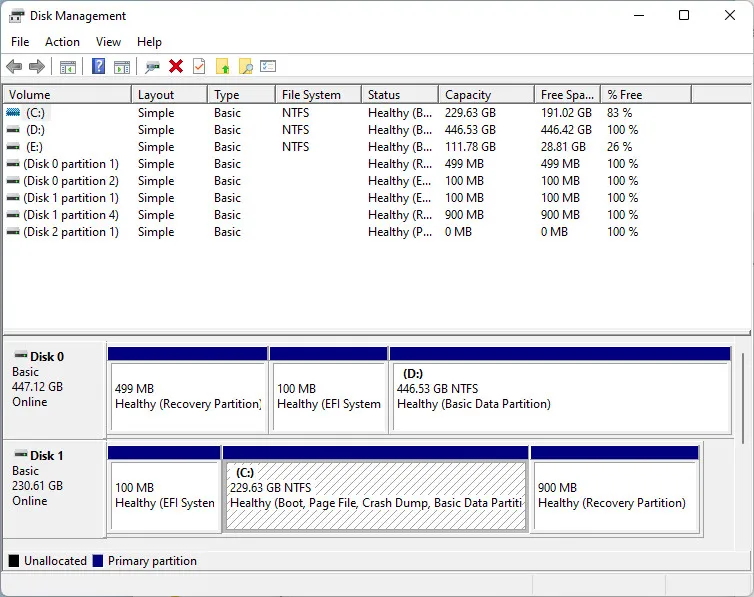Click the Forward arrow toolbar icon
Viewport: 754px width, 597px height.
(x=37, y=67)
